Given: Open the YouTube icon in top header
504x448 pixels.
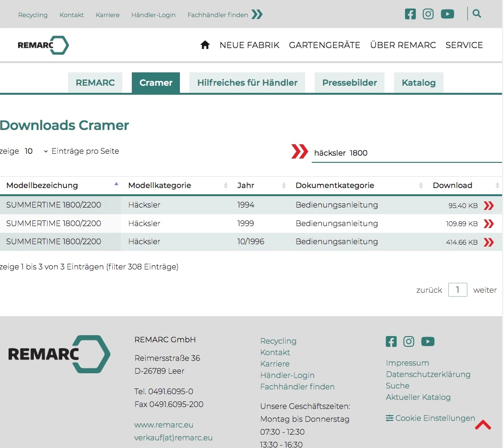Looking at the screenshot, I should [447, 14].
